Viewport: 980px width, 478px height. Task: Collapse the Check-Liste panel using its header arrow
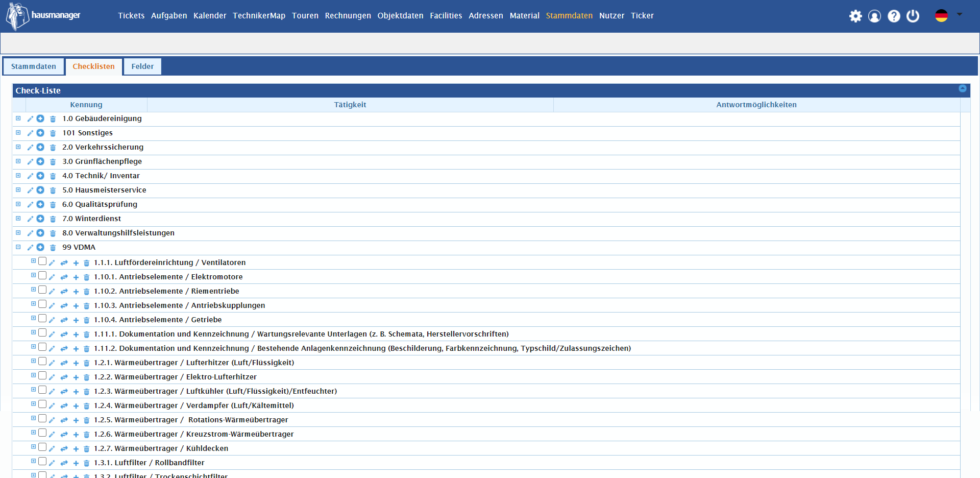pos(963,89)
